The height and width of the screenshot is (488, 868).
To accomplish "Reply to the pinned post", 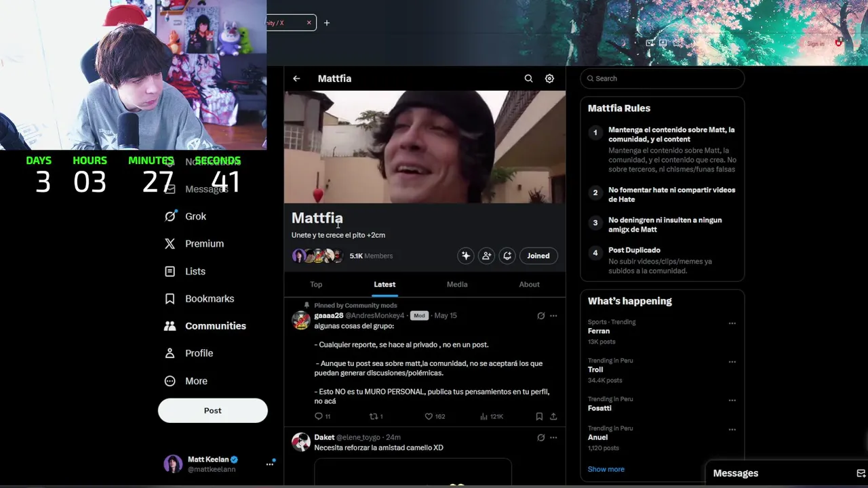I will 322,417.
